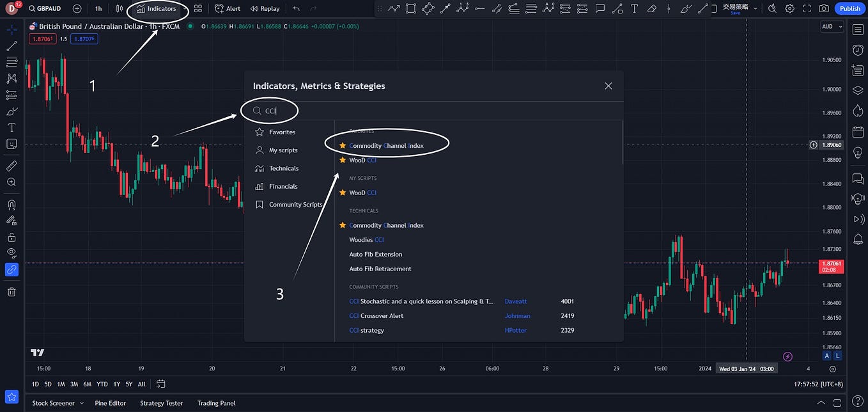Open the XABCD pattern tools
The image size is (868, 412).
[x=12, y=79]
